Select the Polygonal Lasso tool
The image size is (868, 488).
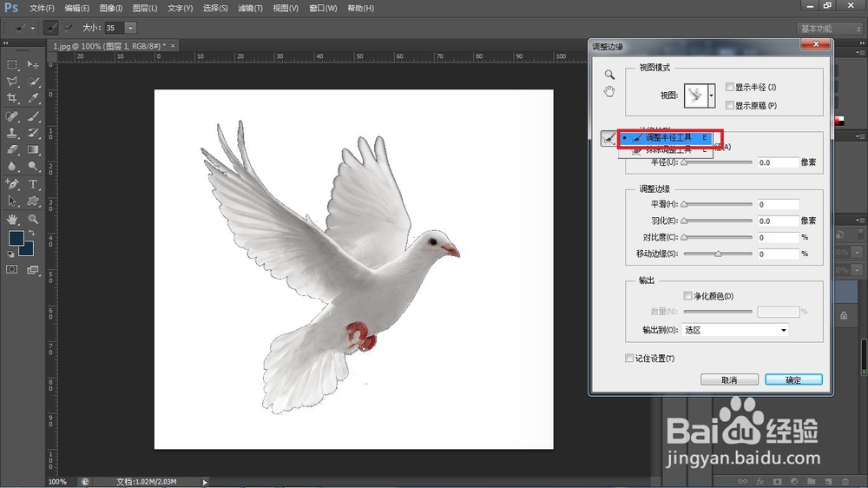[12, 82]
